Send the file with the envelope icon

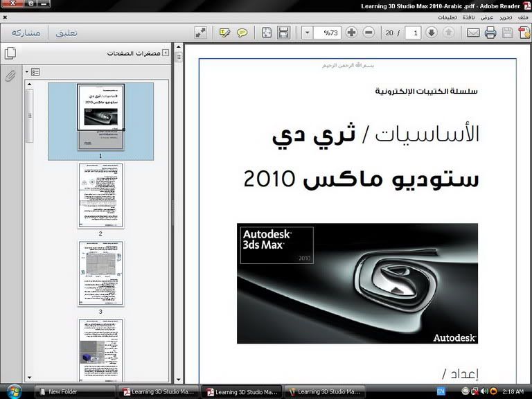point(473,33)
